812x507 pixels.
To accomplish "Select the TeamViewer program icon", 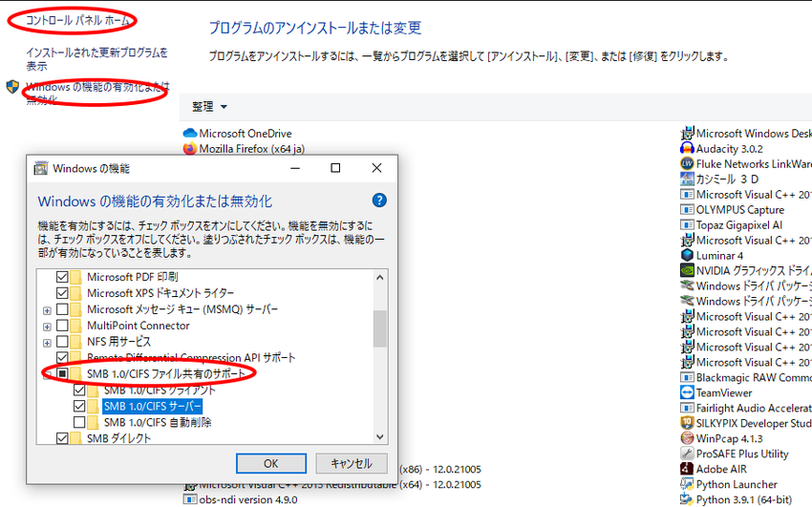I will click(687, 392).
